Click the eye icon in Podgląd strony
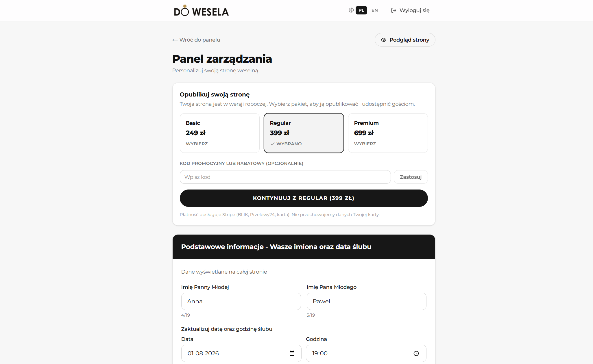Image resolution: width=593 pixels, height=364 pixels. [383, 40]
